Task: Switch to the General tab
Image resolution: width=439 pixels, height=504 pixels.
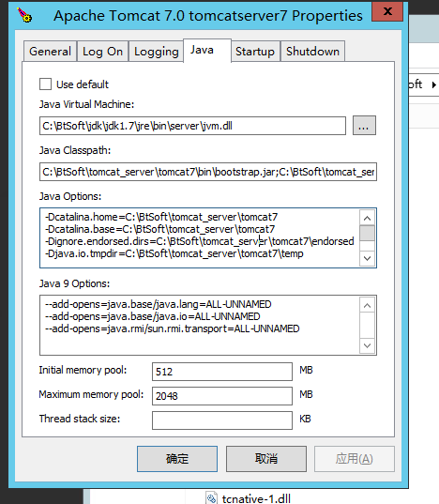Action: pos(50,51)
